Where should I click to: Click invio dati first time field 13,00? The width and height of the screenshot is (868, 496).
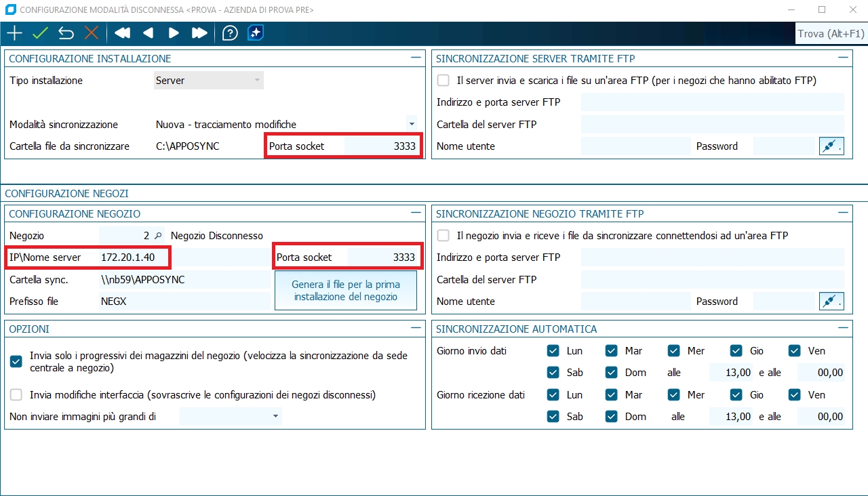click(731, 373)
